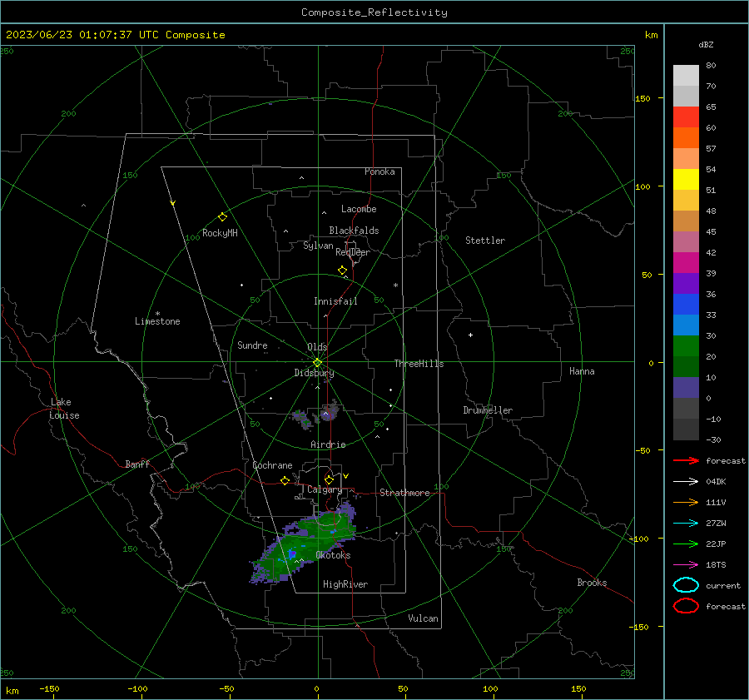The image size is (749, 700).
Task: Click the Innisfail town label
Action: 335,301
